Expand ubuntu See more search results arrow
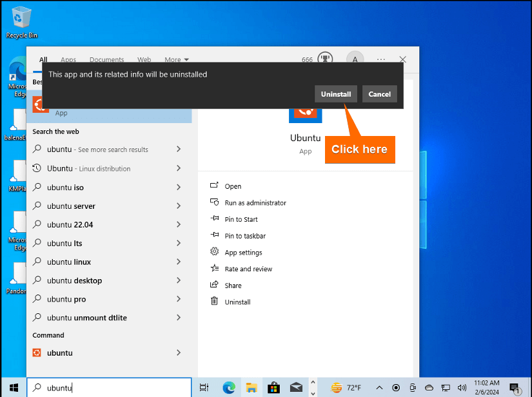532x397 pixels. click(179, 149)
